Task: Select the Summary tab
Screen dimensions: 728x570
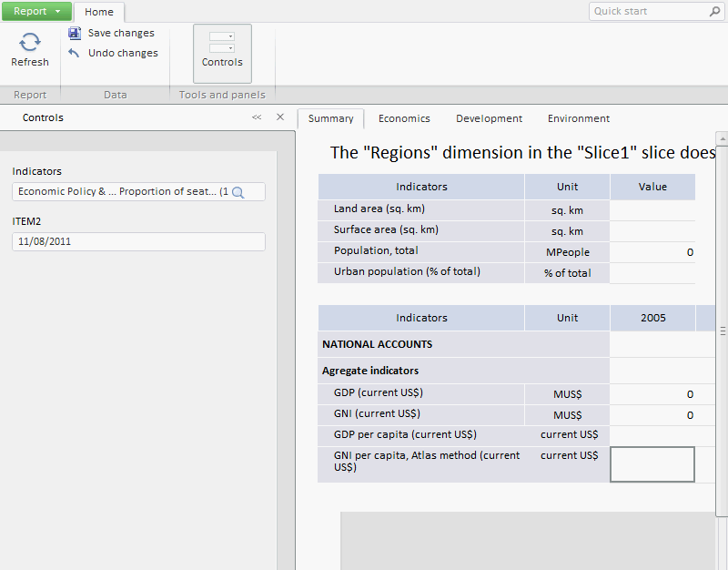Action: click(x=330, y=118)
